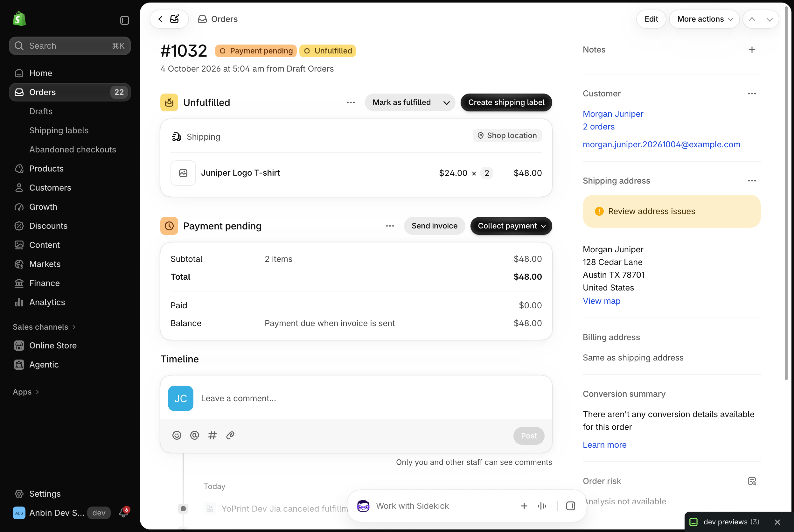
Task: Add attachment with Sidekick plus icon
Action: (x=524, y=506)
